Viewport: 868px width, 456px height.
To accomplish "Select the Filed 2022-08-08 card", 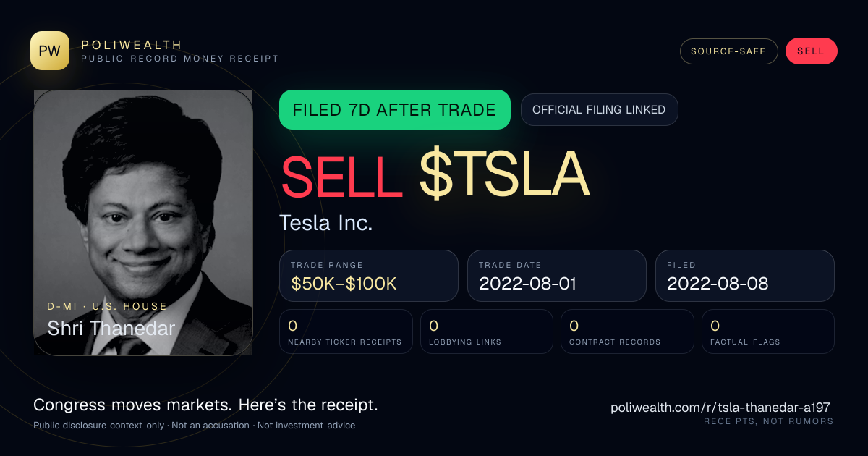I will [x=745, y=276].
